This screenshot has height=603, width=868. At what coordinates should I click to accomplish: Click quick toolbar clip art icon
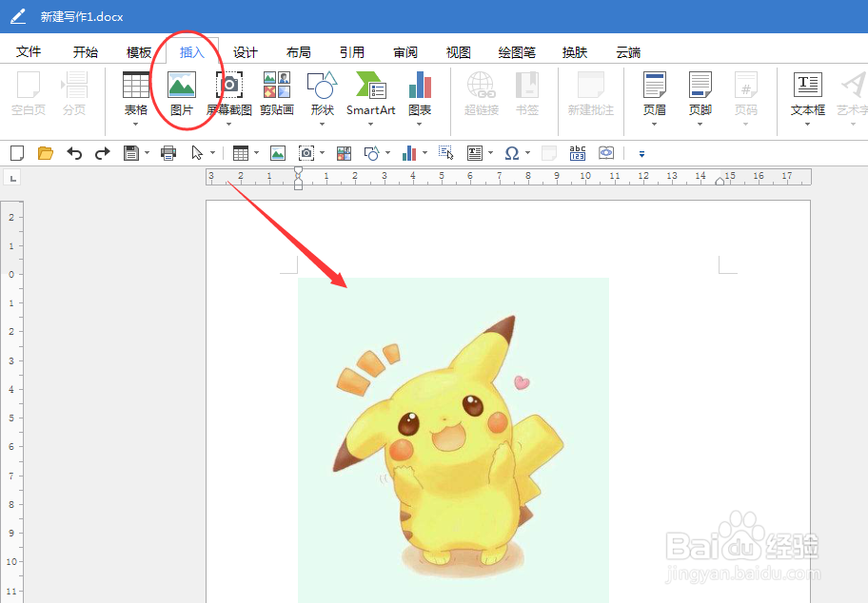(344, 153)
